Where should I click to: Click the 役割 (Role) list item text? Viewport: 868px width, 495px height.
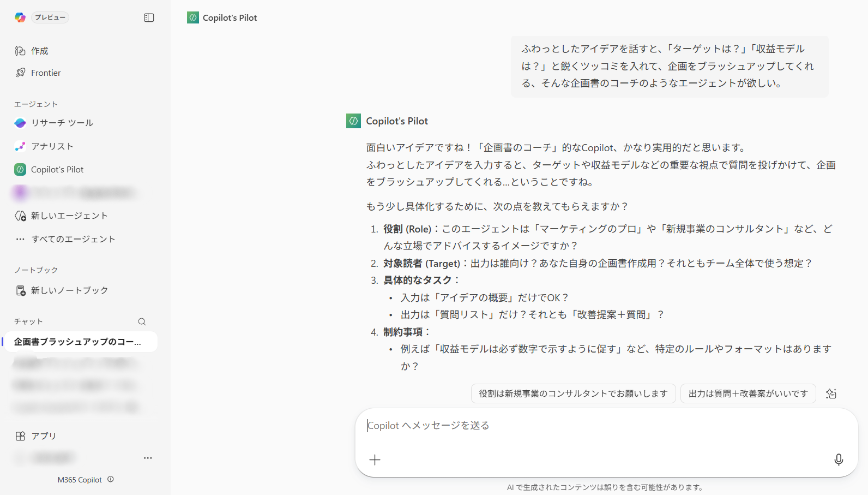pos(608,237)
